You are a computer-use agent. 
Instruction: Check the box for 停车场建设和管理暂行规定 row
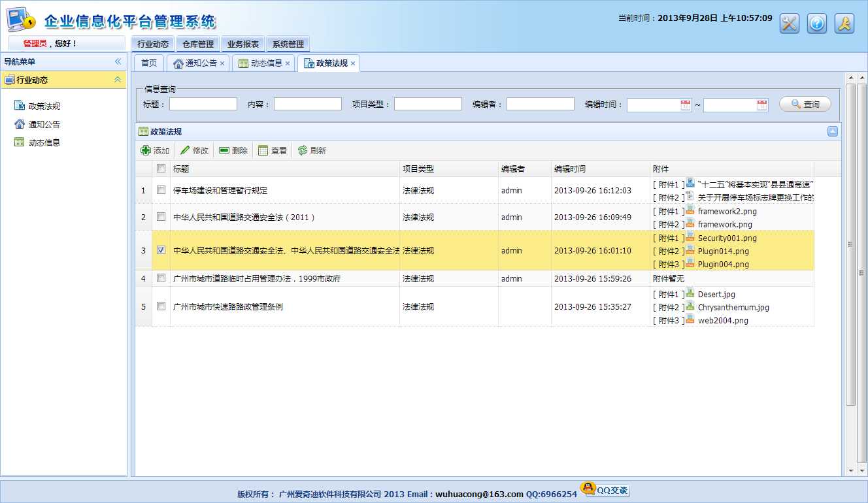tap(161, 190)
